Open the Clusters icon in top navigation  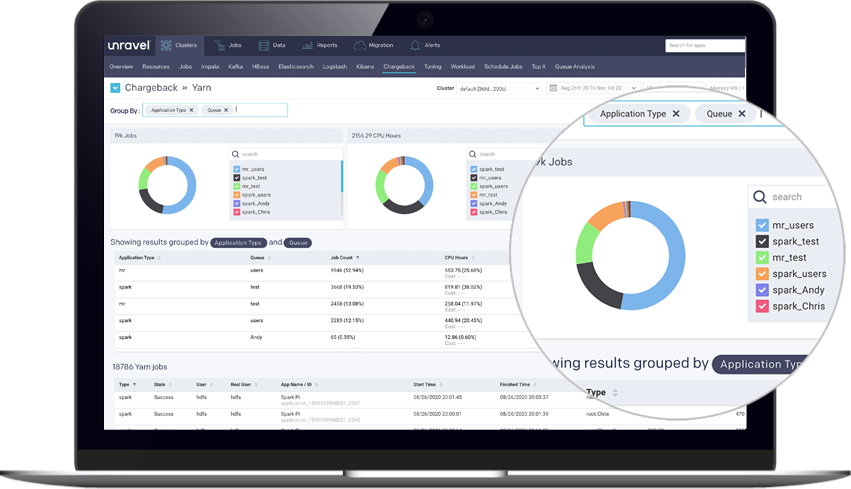coord(166,45)
